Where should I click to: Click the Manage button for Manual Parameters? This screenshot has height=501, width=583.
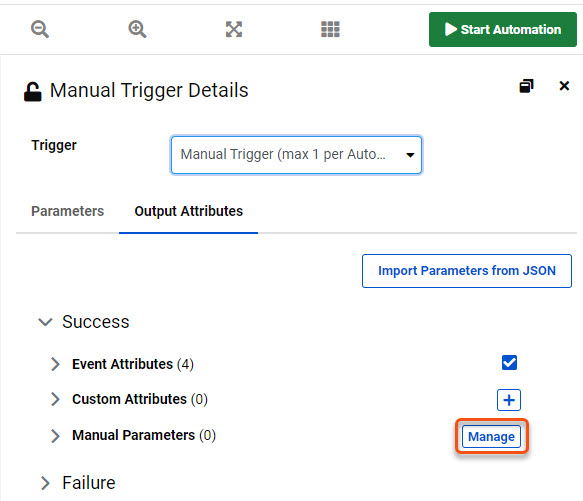coord(491,436)
